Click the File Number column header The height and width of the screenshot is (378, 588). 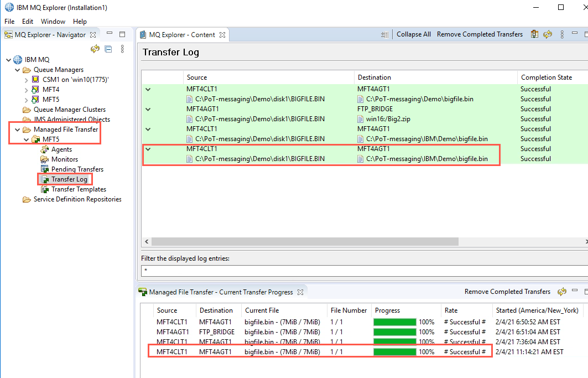(x=349, y=310)
